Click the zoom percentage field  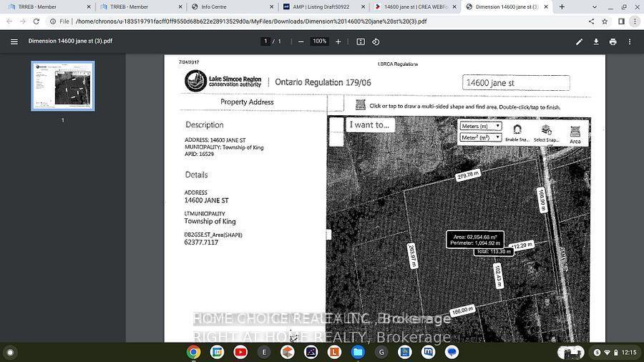point(319,41)
